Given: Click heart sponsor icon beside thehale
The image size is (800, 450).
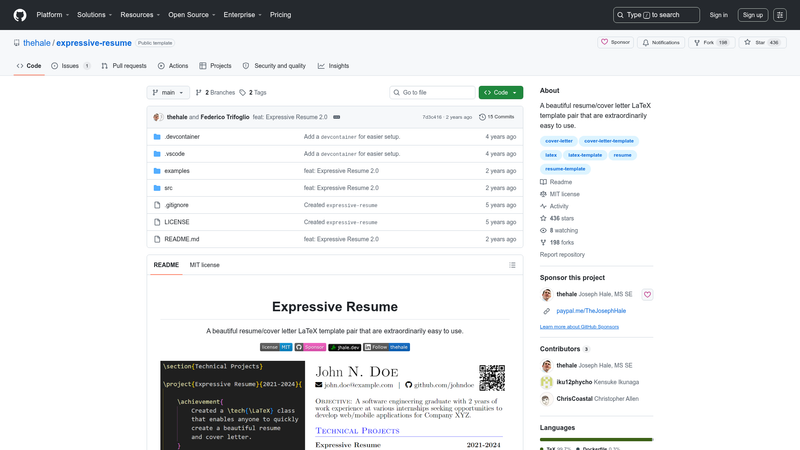Looking at the screenshot, I should (647, 294).
